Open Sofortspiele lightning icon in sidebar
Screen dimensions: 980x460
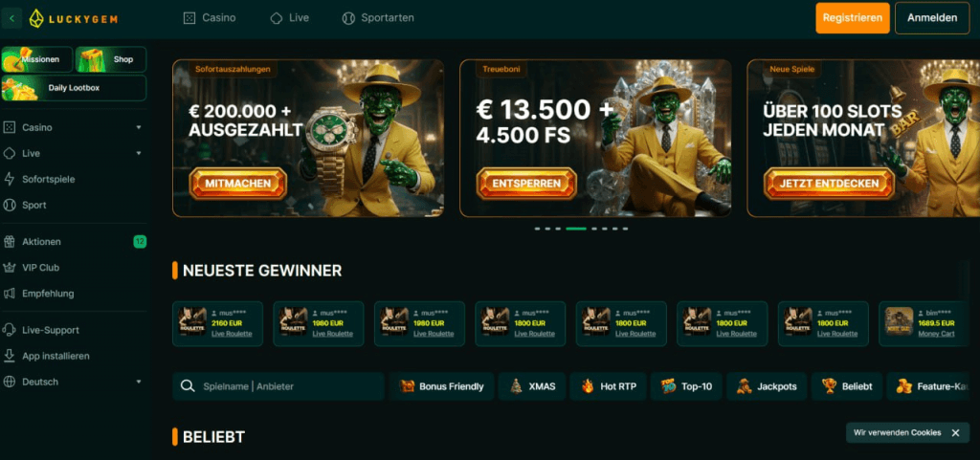tap(10, 179)
